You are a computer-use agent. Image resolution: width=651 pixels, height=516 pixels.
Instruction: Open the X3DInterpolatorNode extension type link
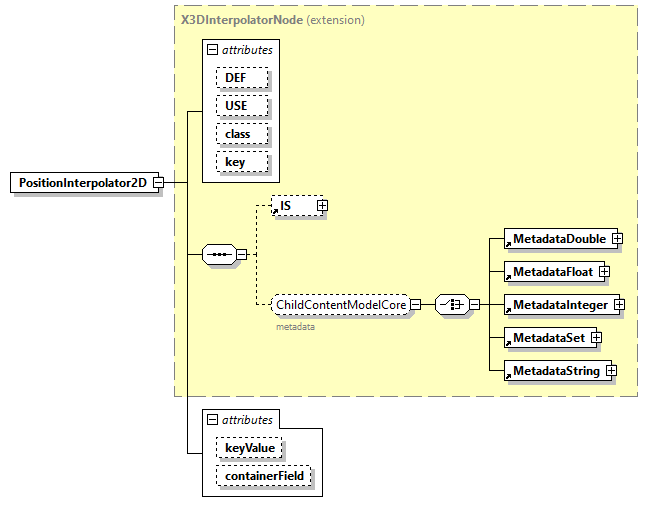[x=243, y=19]
